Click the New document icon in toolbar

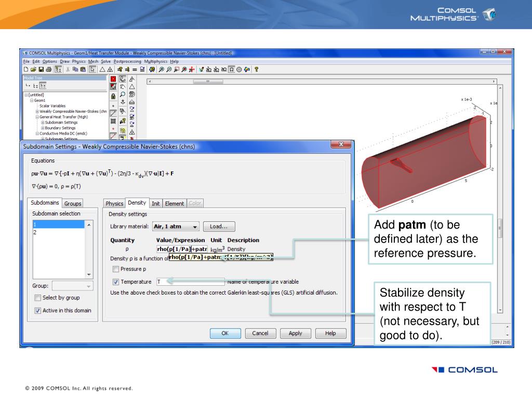point(26,70)
